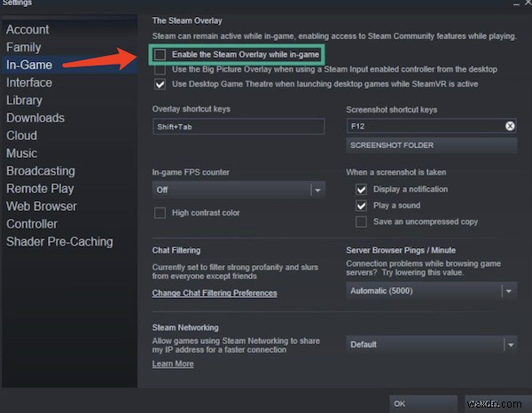Viewport: 532px width, 413px height.
Task: Toggle Use the Big Picture Overlay checkbox
Action: point(160,69)
